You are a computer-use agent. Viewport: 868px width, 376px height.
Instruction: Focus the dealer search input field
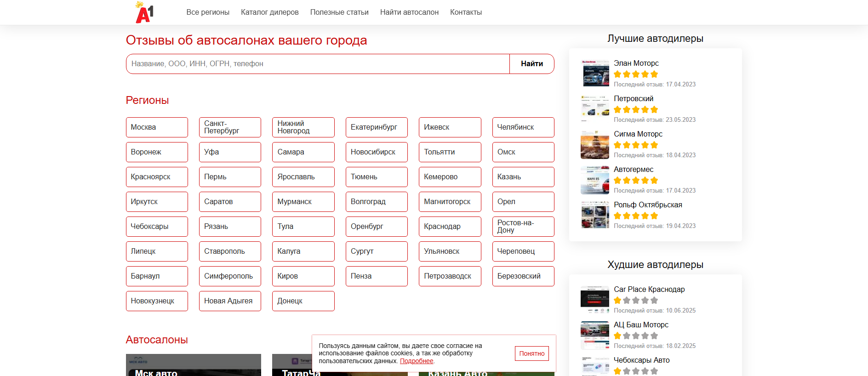coord(318,64)
